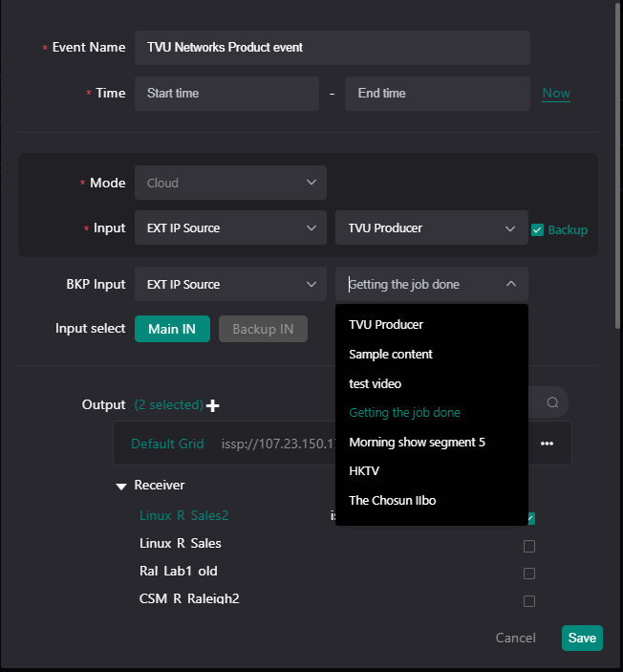Viewport: 623px width, 672px height.
Task: Select the Ral Lab1 old receiver name
Action: pos(179,571)
